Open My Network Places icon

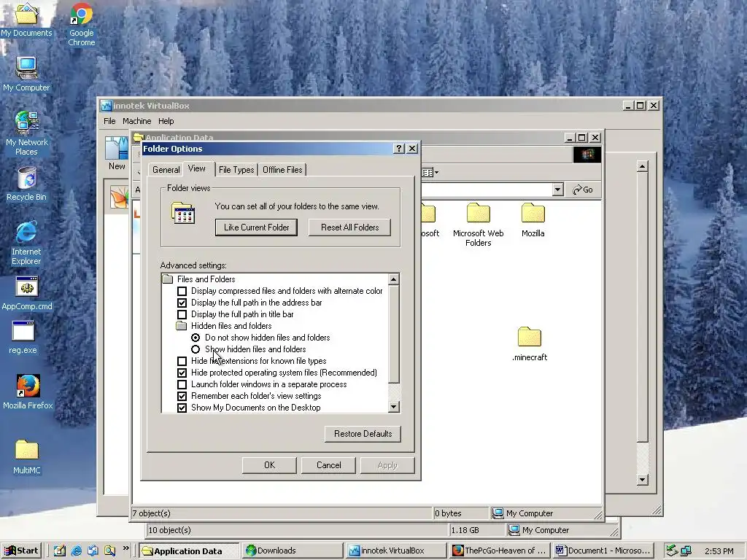26,133
